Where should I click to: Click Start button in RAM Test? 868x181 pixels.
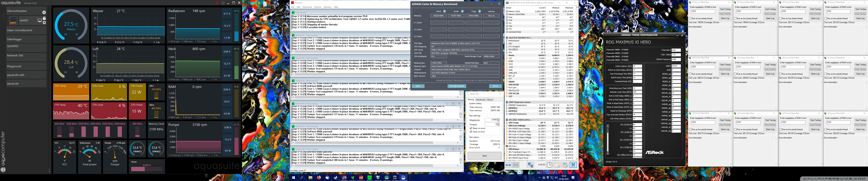tap(484, 156)
